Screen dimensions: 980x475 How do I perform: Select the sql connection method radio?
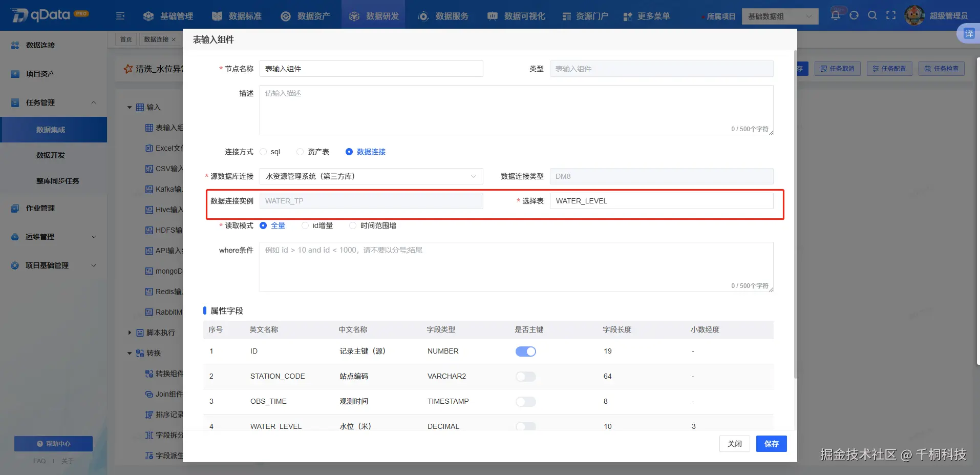click(263, 152)
